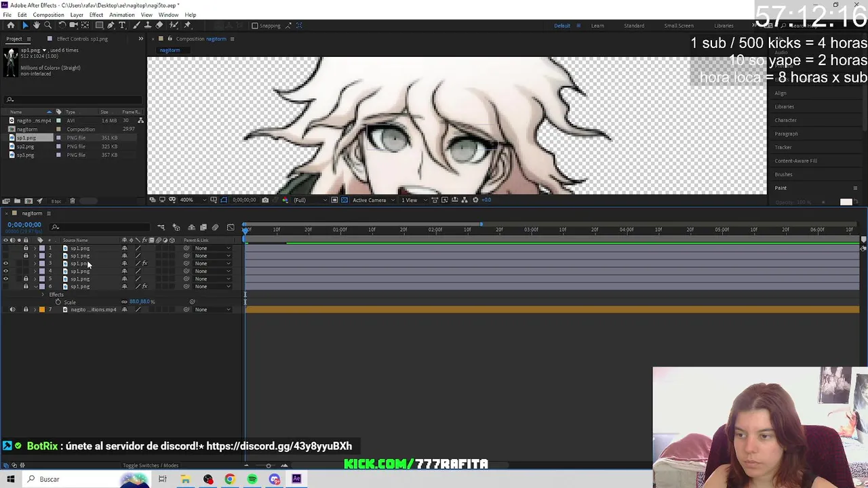The height and width of the screenshot is (488, 868).
Task: Select the Unified Camera tool
Action: pos(73,25)
